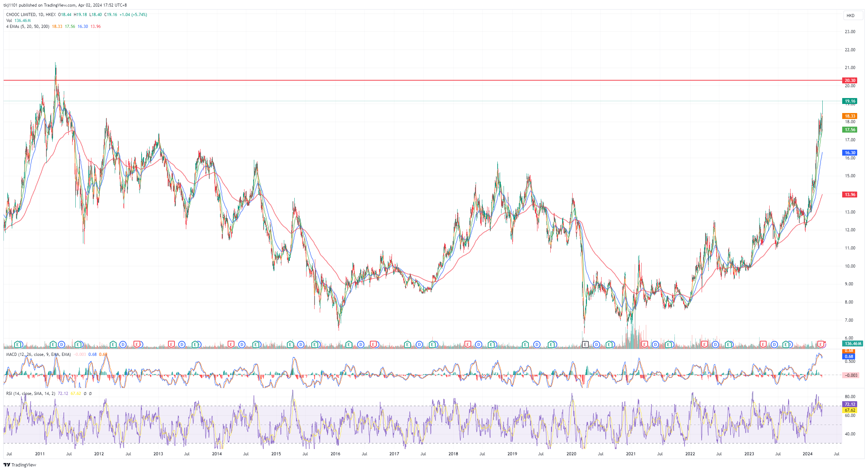Viewport: 868px width, 471px height.
Task: Open the 2020 dividend D marker
Action: pos(596,344)
